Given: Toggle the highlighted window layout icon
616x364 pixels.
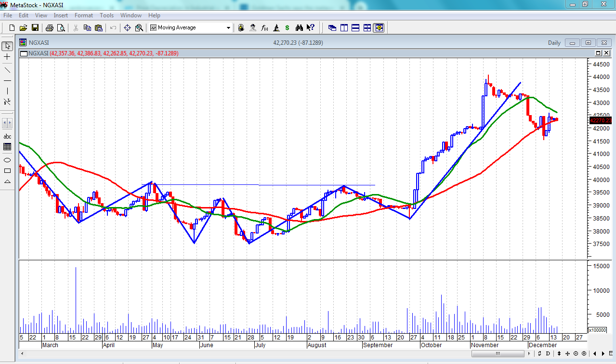Looking at the screenshot, I should (x=379, y=28).
